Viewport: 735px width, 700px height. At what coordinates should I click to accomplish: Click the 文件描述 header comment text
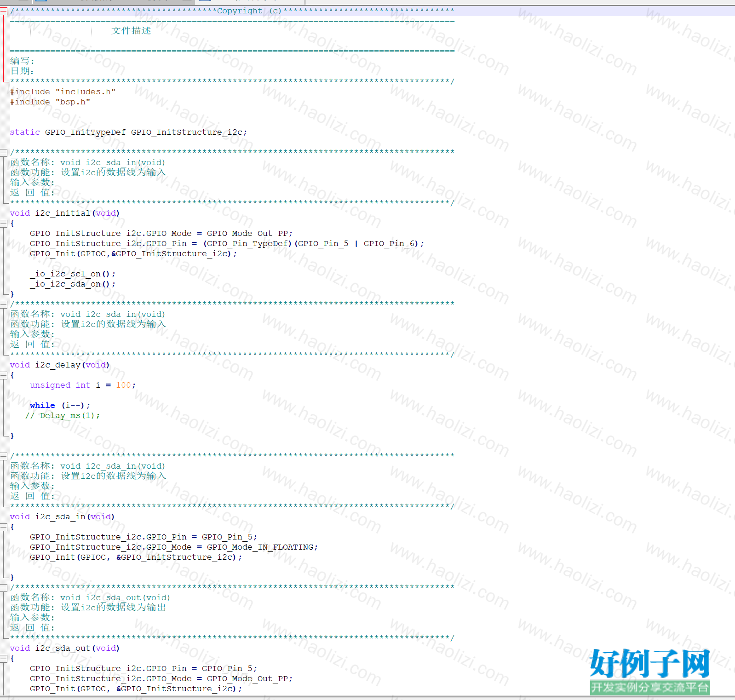[x=131, y=30]
